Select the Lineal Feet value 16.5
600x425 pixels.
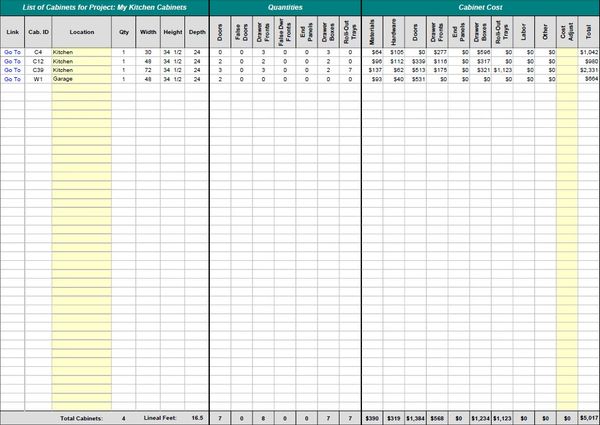point(197,417)
